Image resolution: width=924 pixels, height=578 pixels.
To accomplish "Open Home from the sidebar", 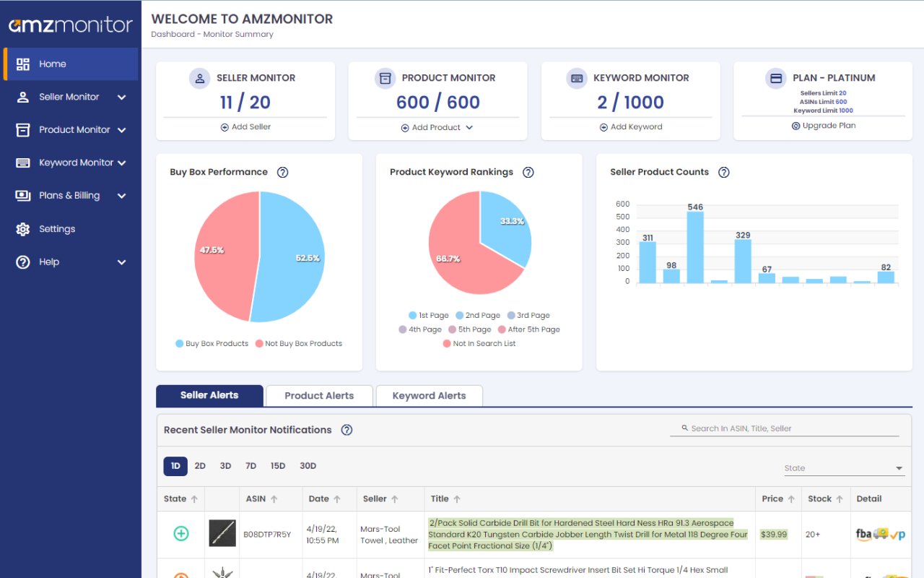I will click(x=71, y=64).
